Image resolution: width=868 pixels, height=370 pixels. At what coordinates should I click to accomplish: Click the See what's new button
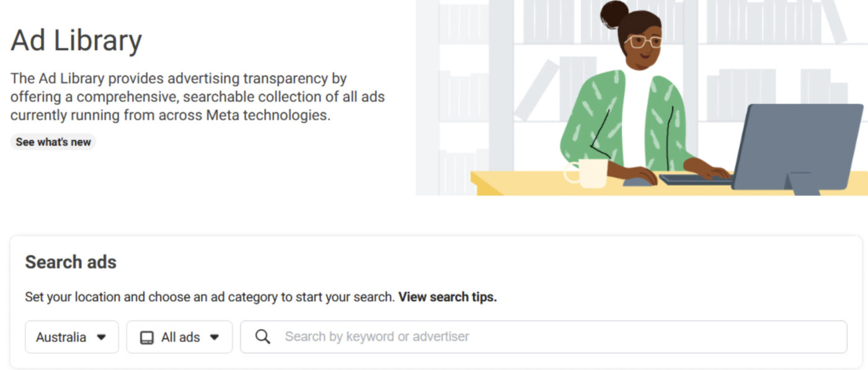[53, 142]
